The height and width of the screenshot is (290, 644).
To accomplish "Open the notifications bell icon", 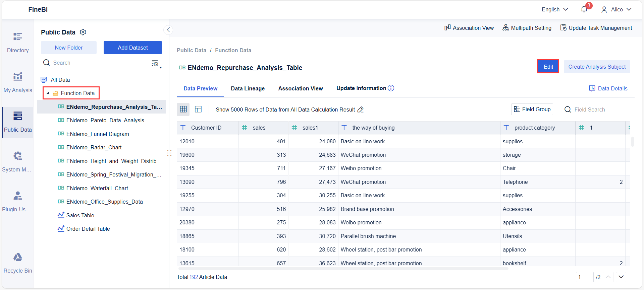I will (x=584, y=9).
